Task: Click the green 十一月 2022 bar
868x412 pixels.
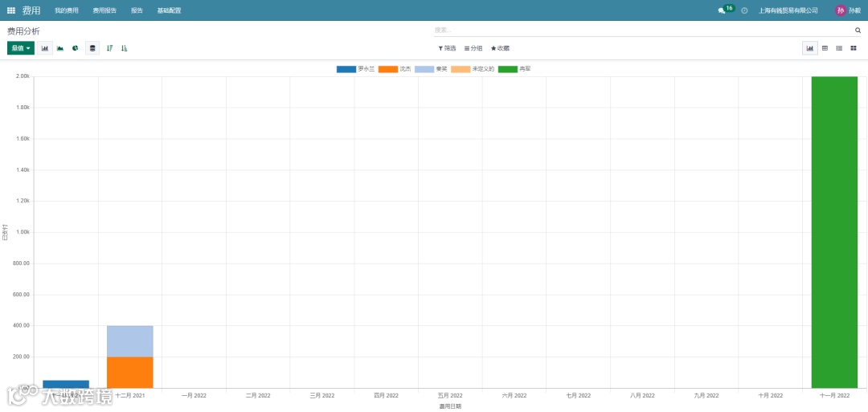Action: click(834, 232)
